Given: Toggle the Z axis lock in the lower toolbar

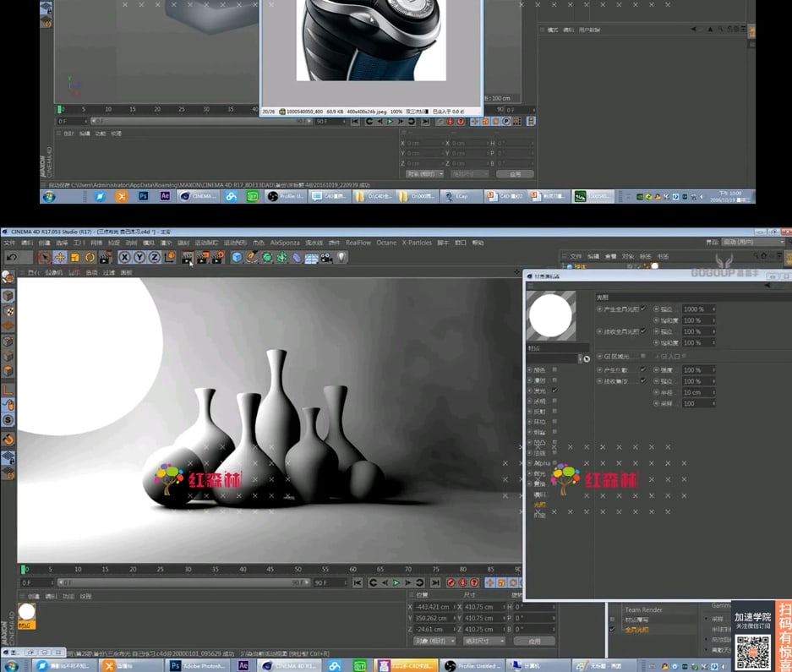Looking at the screenshot, I should (x=154, y=257).
